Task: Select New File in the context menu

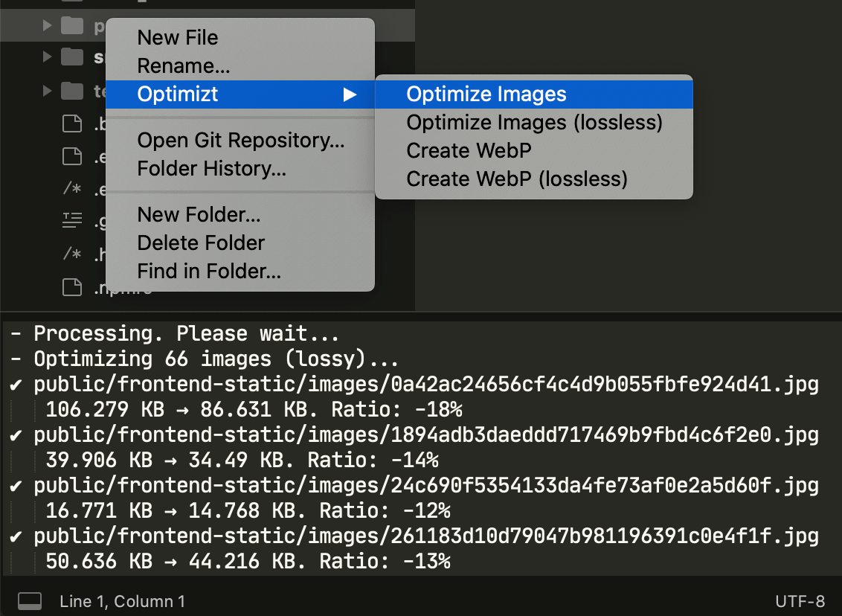Action: point(178,37)
